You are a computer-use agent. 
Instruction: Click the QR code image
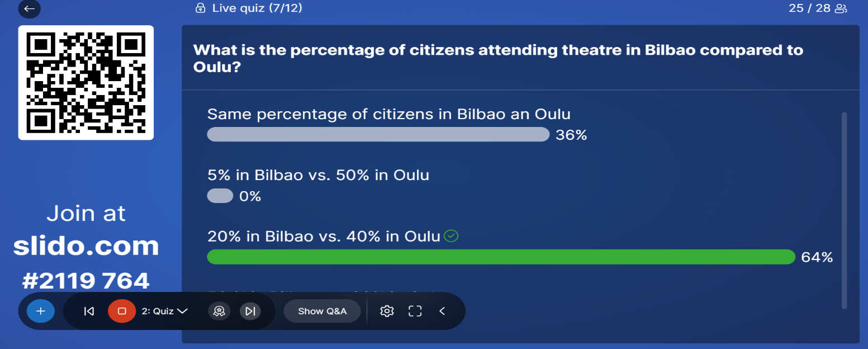click(86, 82)
